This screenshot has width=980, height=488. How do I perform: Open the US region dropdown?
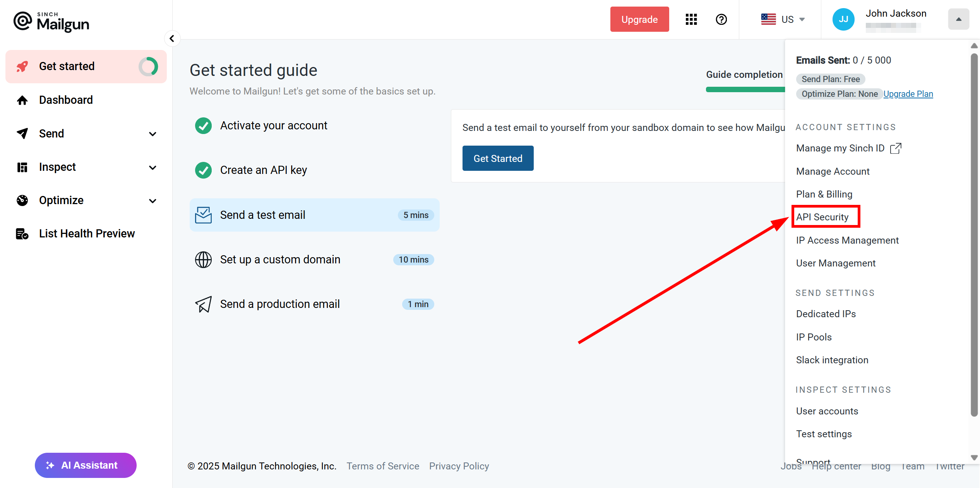click(x=783, y=19)
